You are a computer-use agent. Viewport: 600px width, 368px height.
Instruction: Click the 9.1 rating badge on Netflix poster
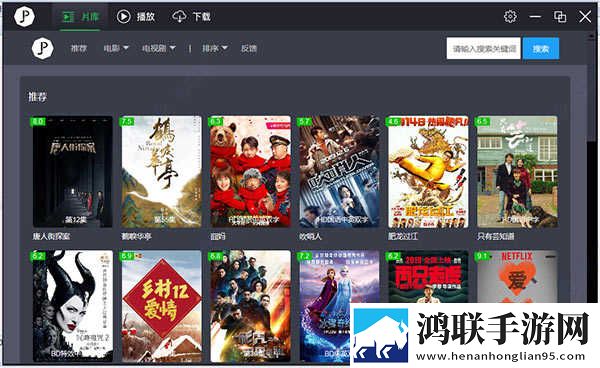[x=482, y=256]
